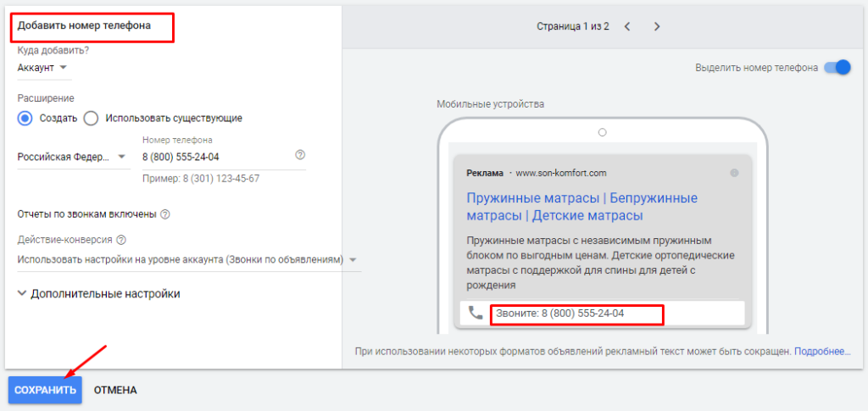Click the СОХРАНИТЬ button
Screen dimensions: 868x411
45,390
